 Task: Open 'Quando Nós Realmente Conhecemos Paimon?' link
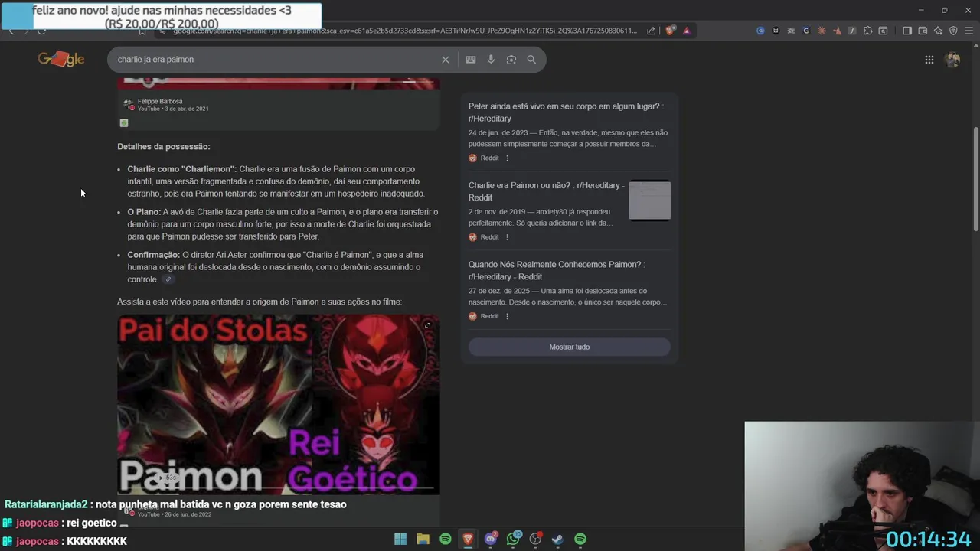pyautogui.click(x=557, y=270)
